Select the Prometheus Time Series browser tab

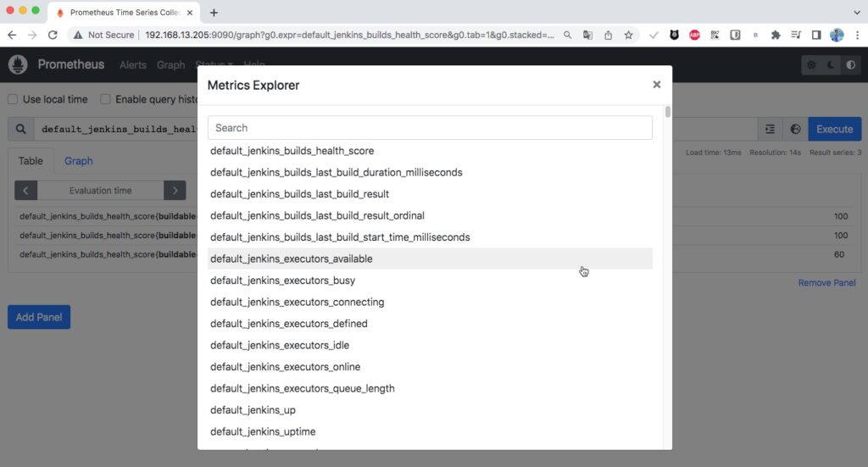click(x=125, y=12)
